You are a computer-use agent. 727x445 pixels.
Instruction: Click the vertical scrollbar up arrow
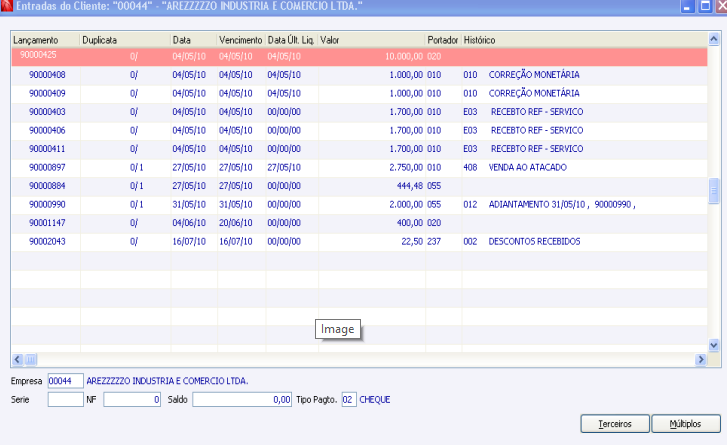tap(714, 39)
